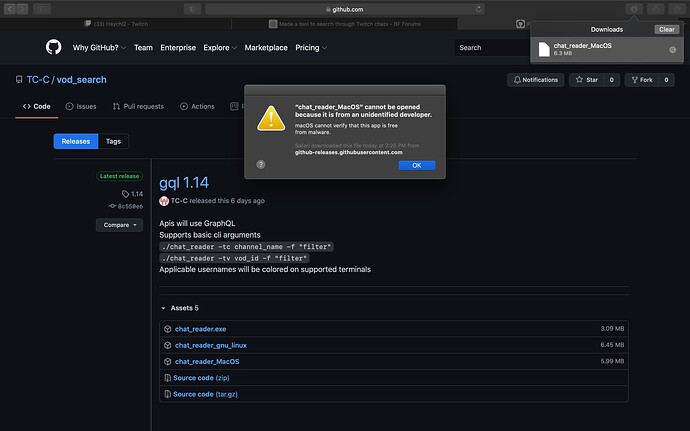Open Enterprise in GitHub navigation
The height and width of the screenshot is (431, 690).
178,48
